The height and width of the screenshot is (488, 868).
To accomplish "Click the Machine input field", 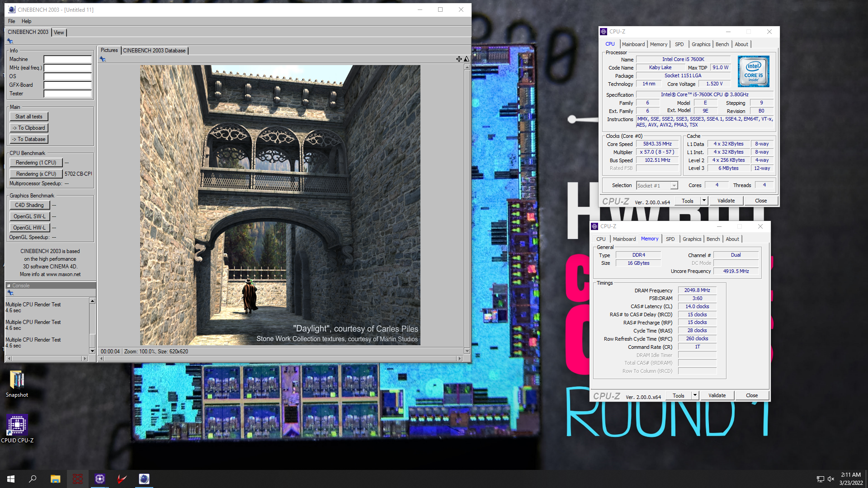I will click(x=68, y=59).
